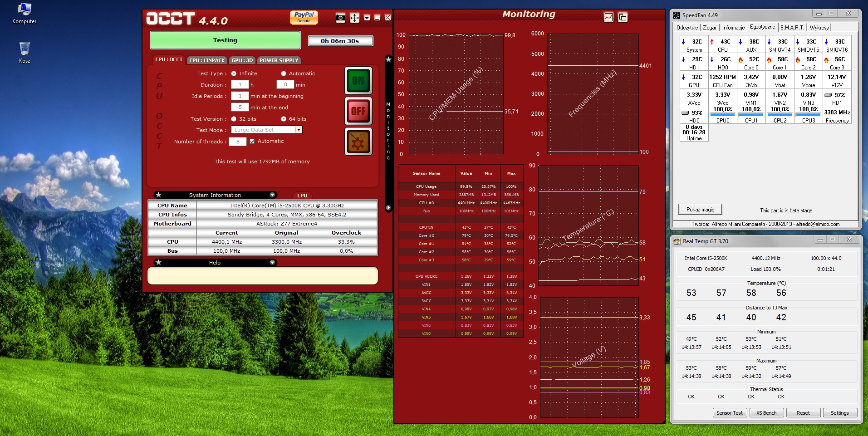Screen dimensions: 868x436
Task: Open the Test Mode dropdown
Action: [x=298, y=130]
